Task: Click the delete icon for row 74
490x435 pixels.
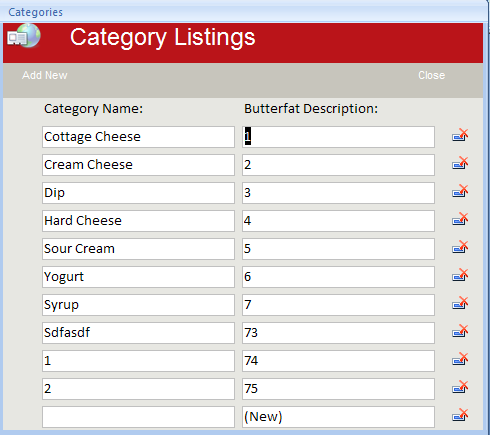Action: click(x=460, y=359)
